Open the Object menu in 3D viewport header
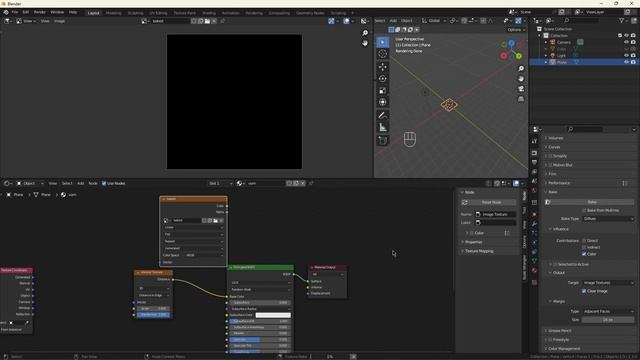 [407, 20]
